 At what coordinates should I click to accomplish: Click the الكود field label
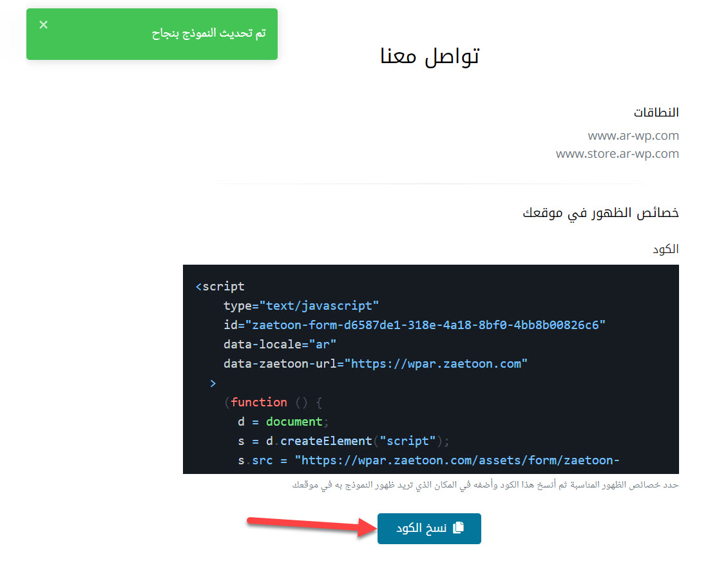(x=666, y=249)
